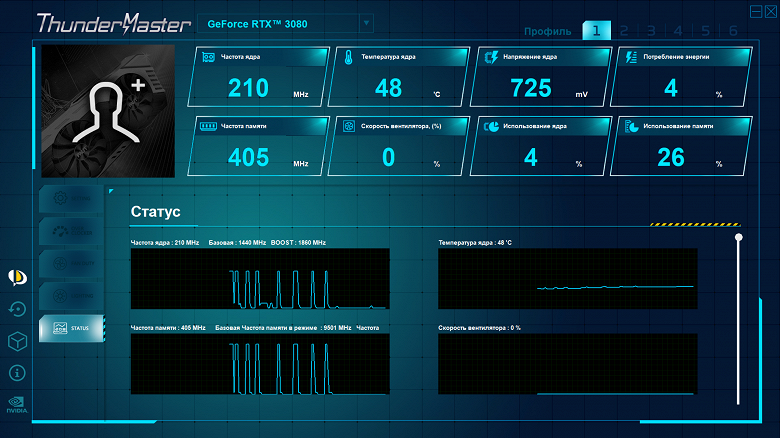Viewport: 780px width, 438px height.
Task: Select profile 5
Action: [x=705, y=31]
